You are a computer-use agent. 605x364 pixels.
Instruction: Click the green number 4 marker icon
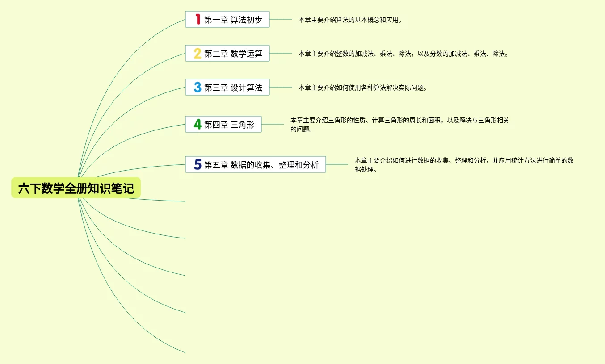tap(197, 124)
